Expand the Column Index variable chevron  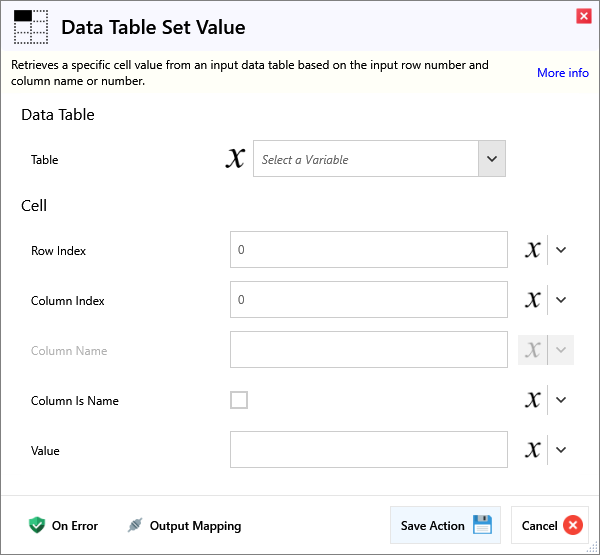(x=561, y=300)
